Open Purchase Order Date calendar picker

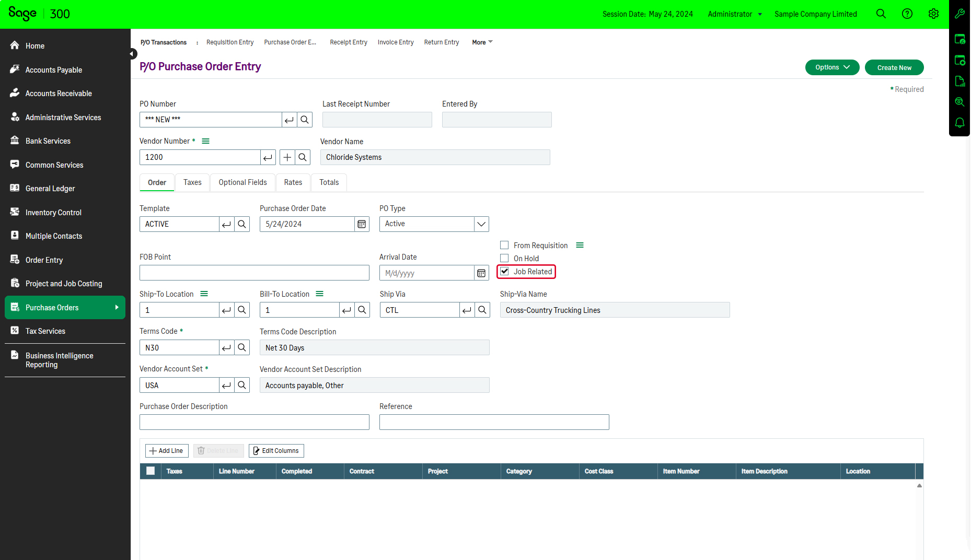(x=362, y=224)
